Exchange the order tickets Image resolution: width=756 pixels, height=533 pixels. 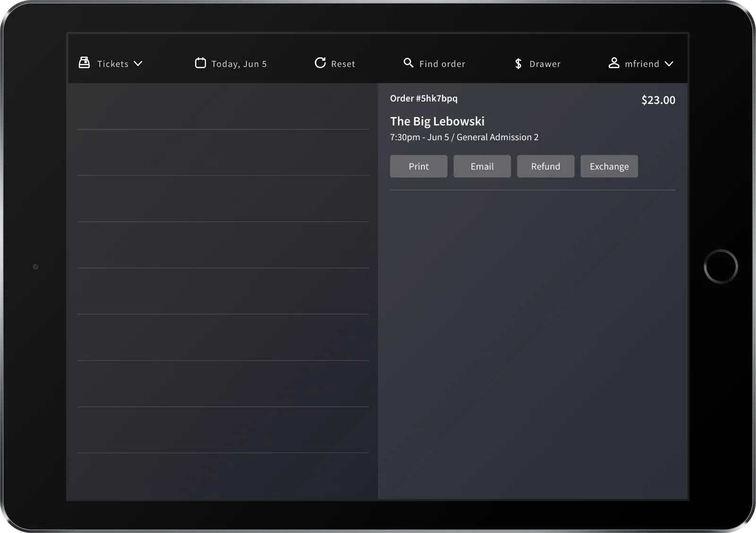[x=609, y=166]
